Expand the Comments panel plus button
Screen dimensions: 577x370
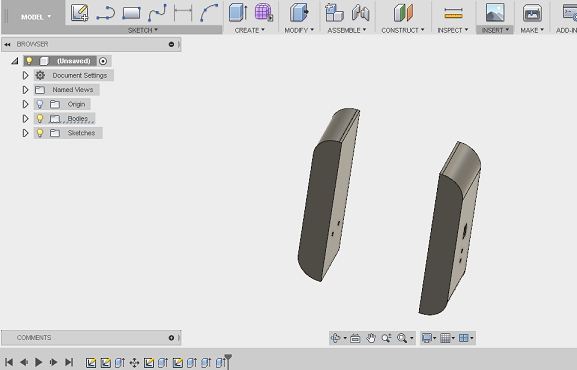click(x=171, y=338)
